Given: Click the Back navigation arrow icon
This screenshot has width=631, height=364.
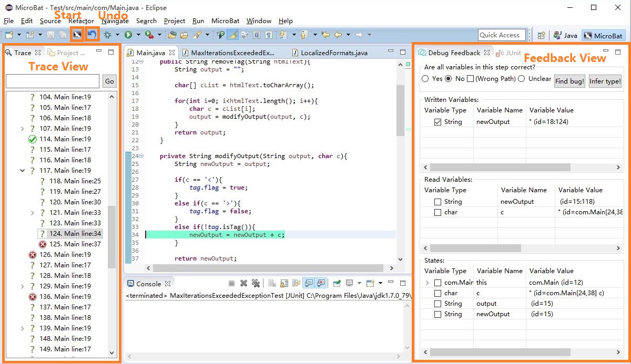Looking at the screenshot, I should point(338,35).
